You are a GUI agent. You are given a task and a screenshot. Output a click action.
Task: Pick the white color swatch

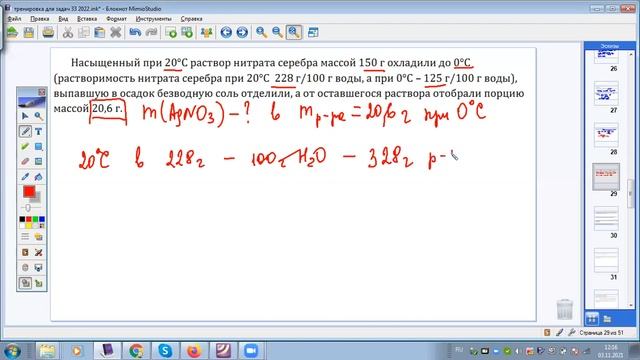(22, 226)
